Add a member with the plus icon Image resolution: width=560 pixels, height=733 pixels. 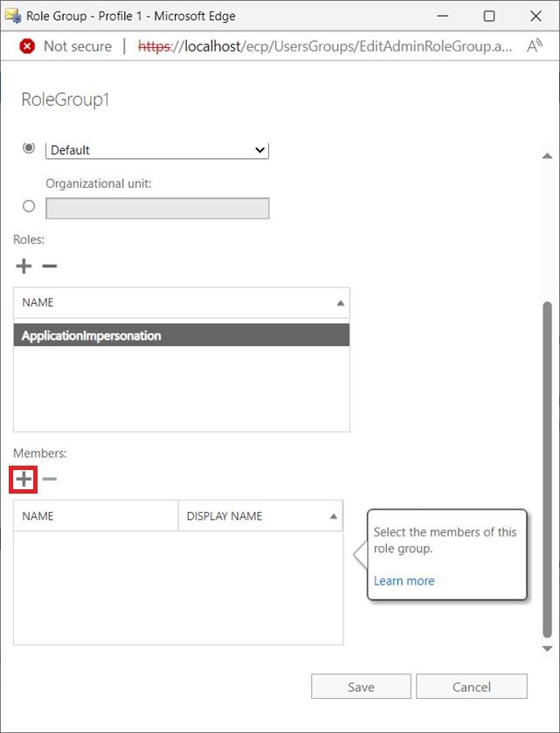coord(24,479)
